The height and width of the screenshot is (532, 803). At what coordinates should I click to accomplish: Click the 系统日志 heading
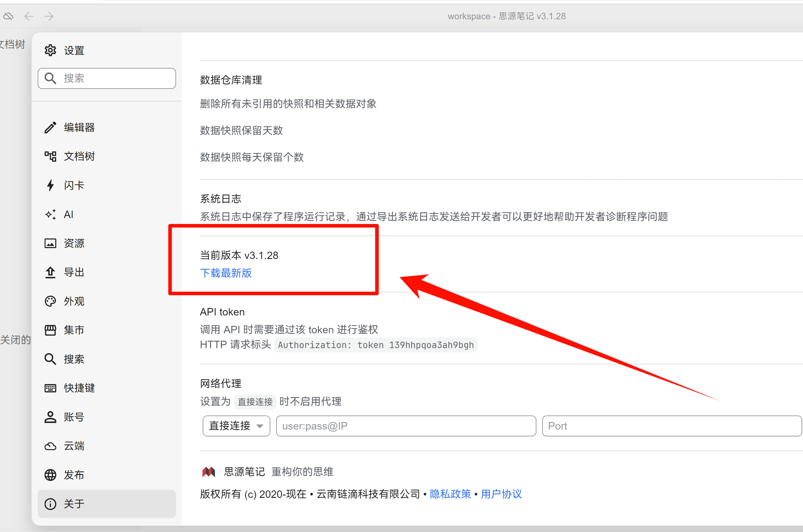(x=220, y=199)
